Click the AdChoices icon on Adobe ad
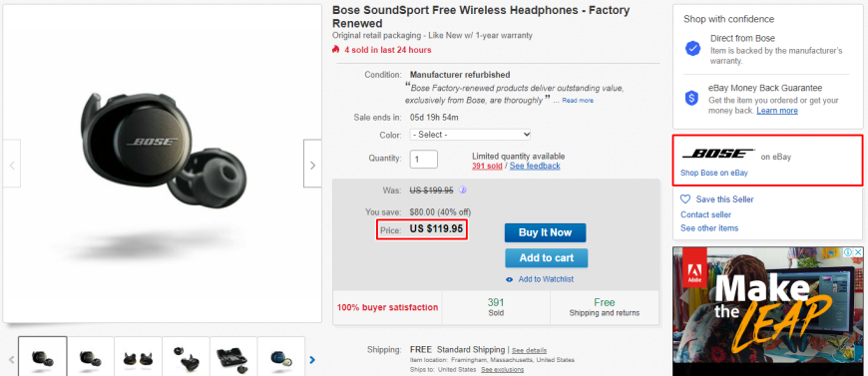 (x=848, y=252)
